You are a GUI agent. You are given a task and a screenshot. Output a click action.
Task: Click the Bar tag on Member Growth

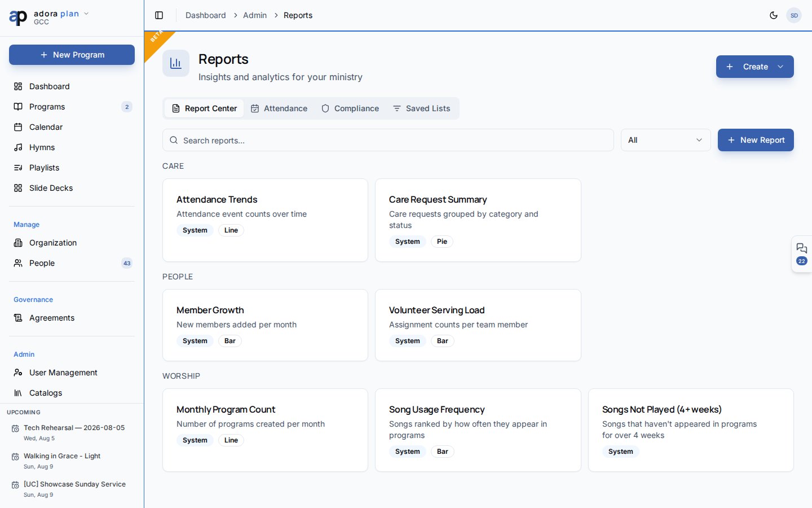click(230, 341)
